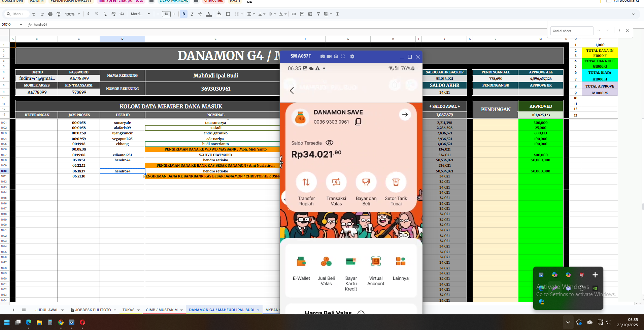Increase decimal places in toolbar

click(113, 14)
